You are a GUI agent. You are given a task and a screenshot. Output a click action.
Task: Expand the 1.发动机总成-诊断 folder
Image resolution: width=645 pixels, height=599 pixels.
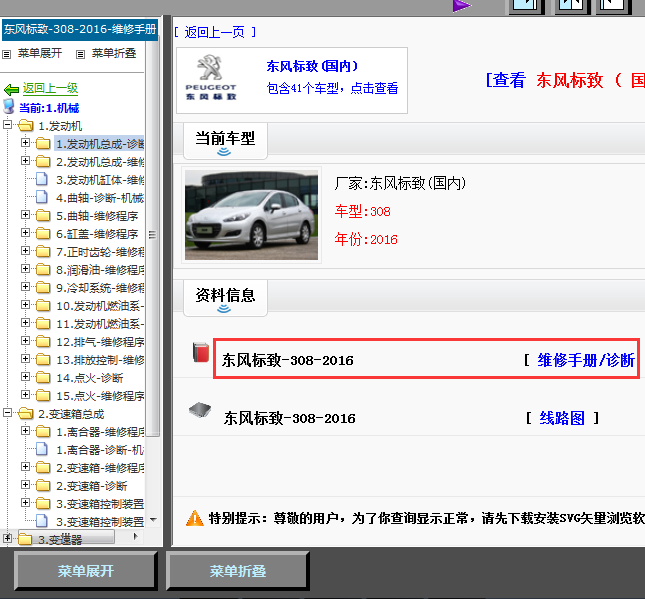(26, 142)
